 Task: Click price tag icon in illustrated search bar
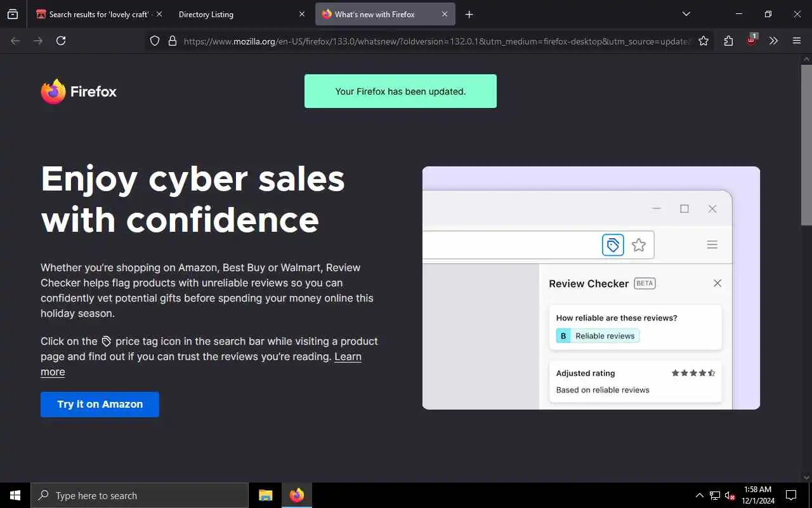pyautogui.click(x=613, y=244)
